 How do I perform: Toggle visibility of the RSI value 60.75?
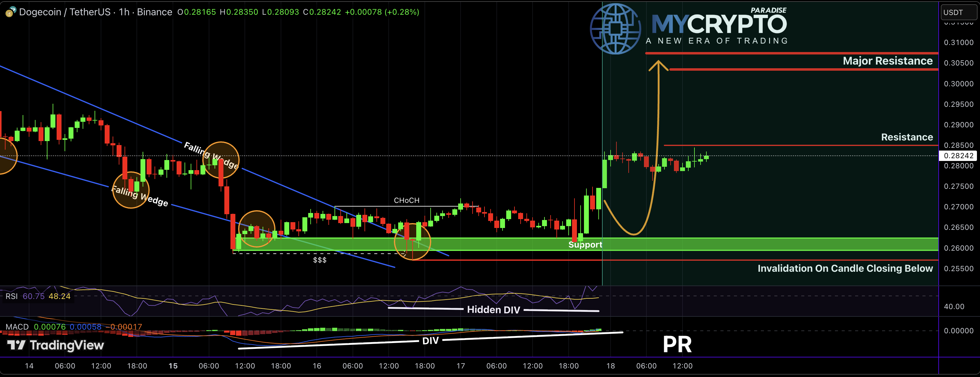[x=33, y=296]
